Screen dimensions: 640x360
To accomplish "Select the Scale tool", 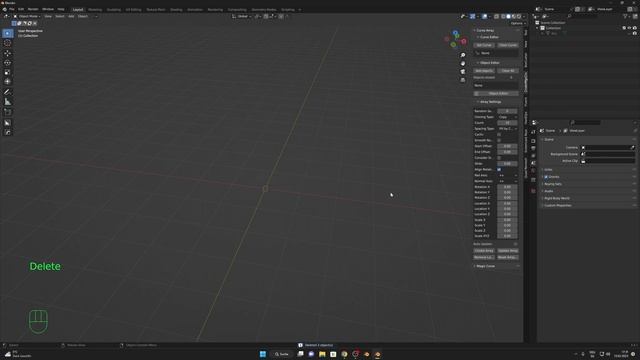I will click(7, 72).
